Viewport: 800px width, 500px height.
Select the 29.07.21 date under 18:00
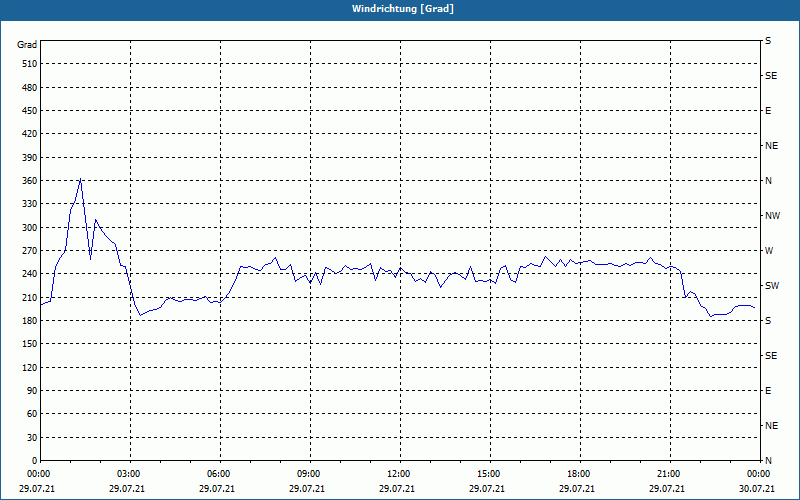click(x=577, y=489)
